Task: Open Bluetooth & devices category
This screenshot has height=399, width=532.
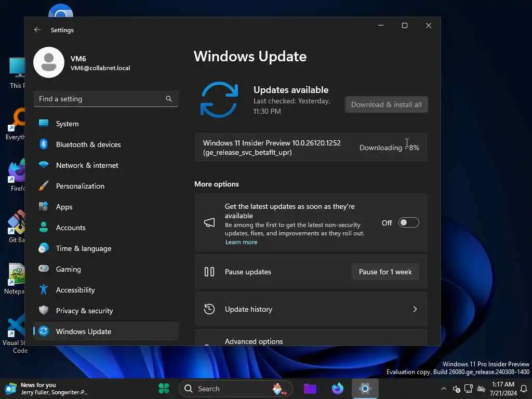Action: (106, 144)
